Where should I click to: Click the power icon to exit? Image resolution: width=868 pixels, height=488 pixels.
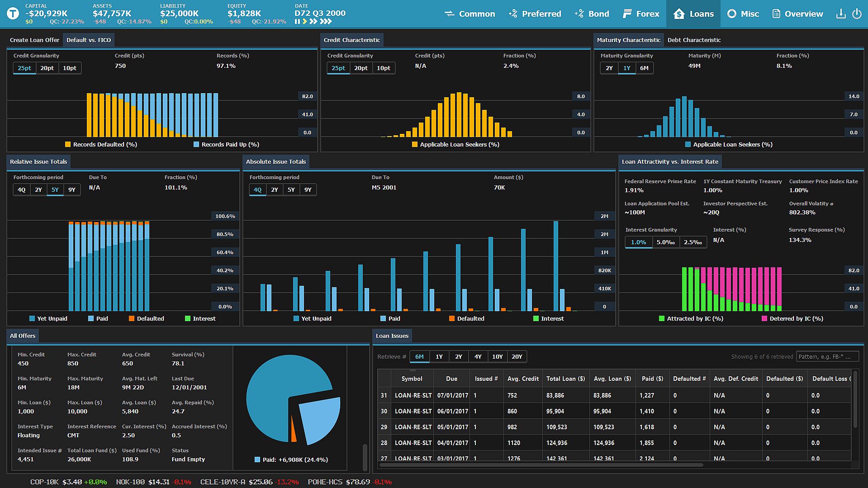point(857,14)
